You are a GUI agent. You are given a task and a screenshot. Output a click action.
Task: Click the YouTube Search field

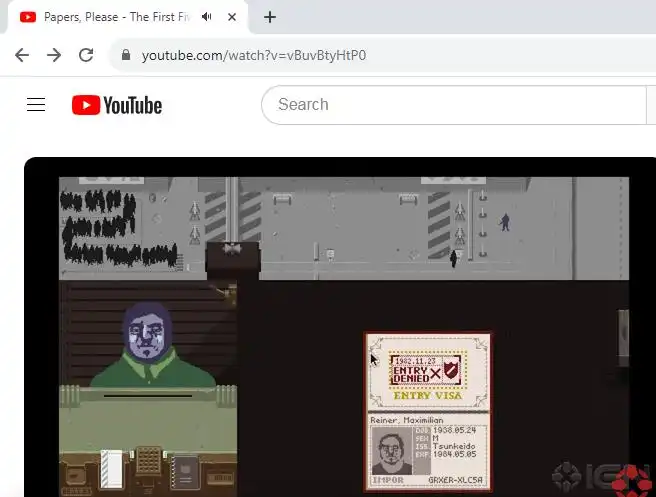454,105
